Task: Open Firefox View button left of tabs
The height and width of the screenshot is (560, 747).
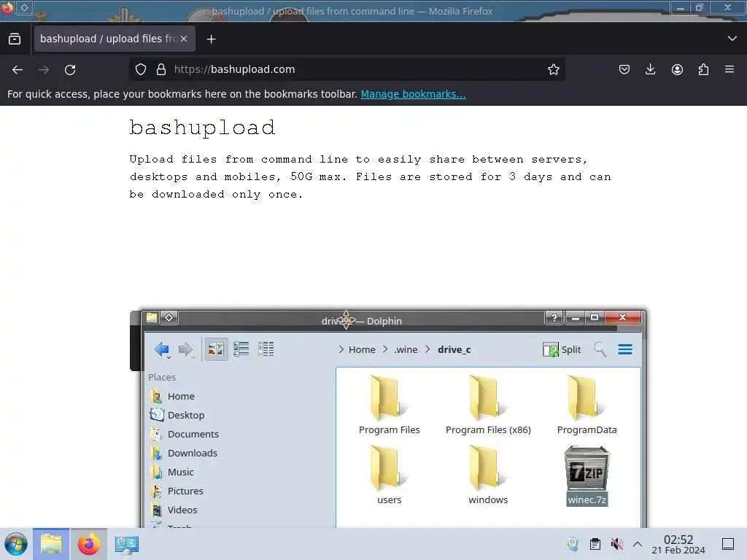Action: tap(15, 39)
